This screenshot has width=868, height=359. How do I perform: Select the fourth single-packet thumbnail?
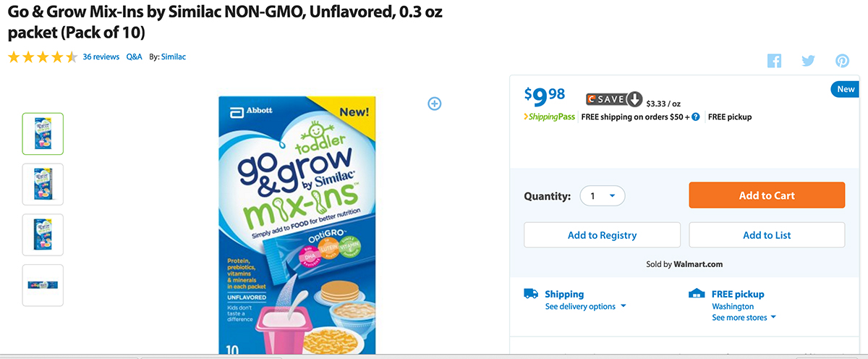43,285
